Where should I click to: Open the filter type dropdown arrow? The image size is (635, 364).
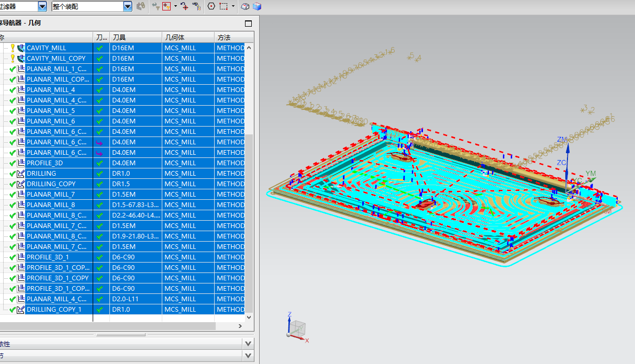pyautogui.click(x=42, y=6)
